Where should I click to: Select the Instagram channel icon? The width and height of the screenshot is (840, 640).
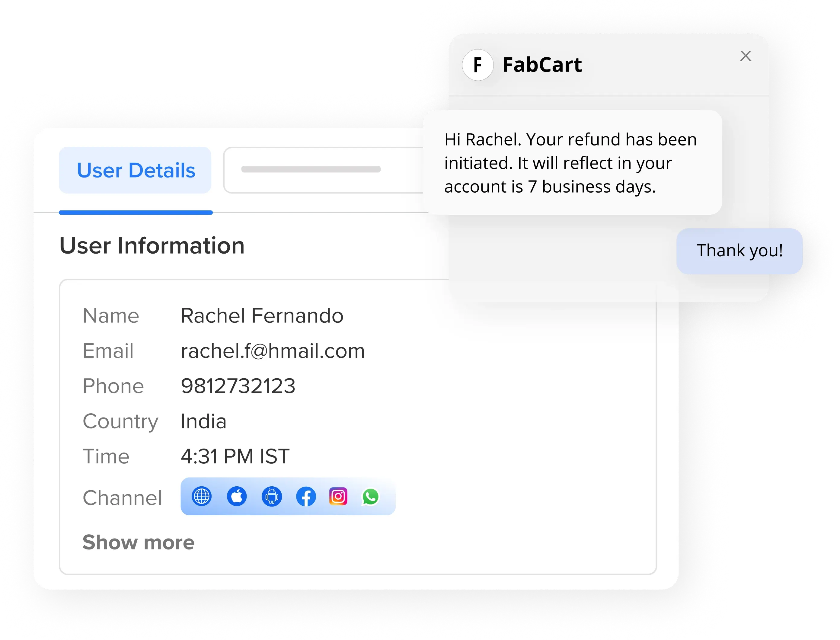(338, 496)
